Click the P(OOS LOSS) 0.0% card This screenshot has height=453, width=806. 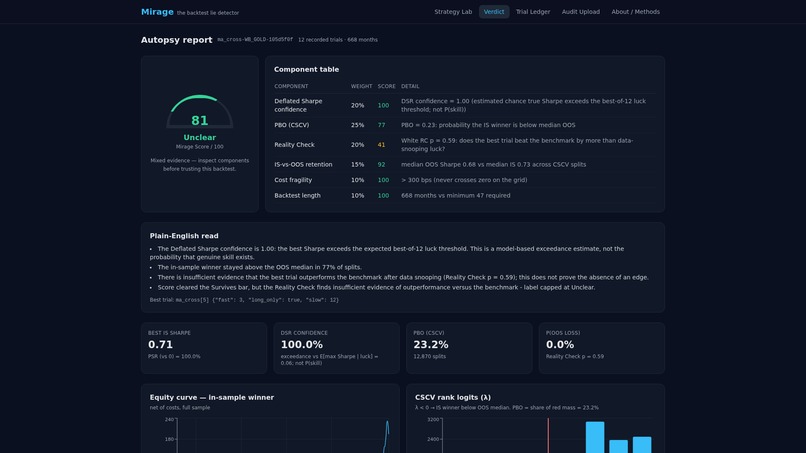click(601, 348)
